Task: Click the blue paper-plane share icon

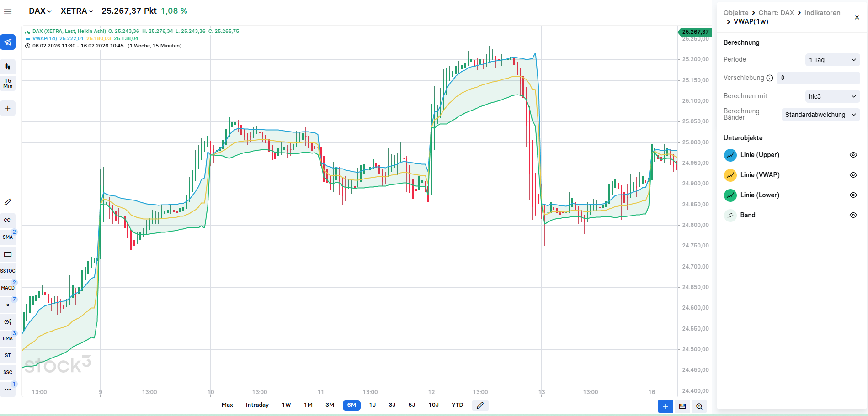Action: tap(8, 42)
